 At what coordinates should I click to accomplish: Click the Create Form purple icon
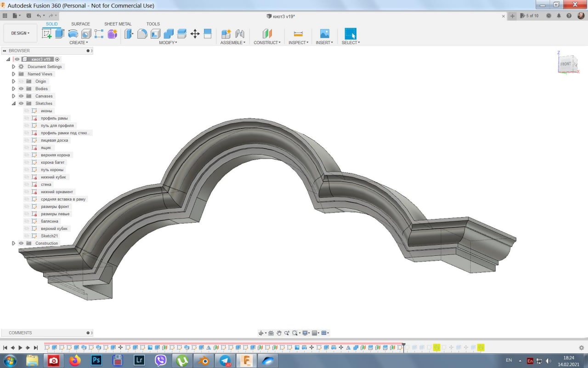[113, 34]
